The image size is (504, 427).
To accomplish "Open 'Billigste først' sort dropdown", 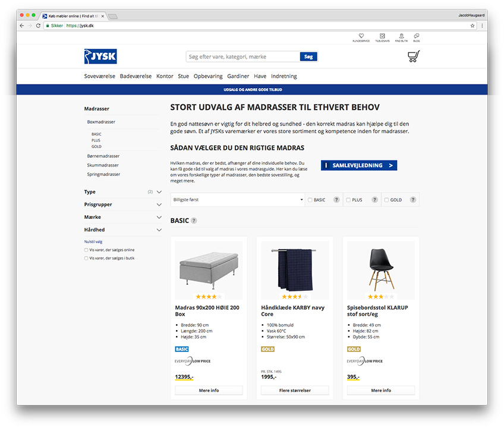I will (x=238, y=200).
